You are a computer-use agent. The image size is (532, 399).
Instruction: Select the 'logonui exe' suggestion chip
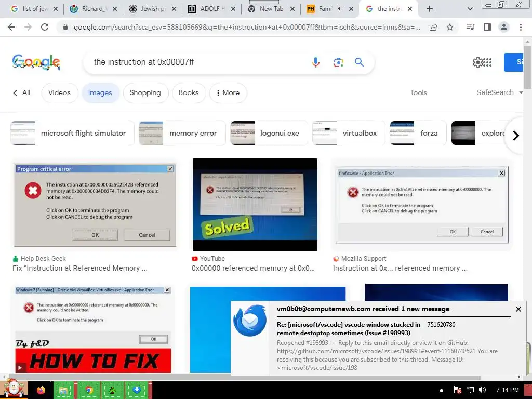point(269,133)
